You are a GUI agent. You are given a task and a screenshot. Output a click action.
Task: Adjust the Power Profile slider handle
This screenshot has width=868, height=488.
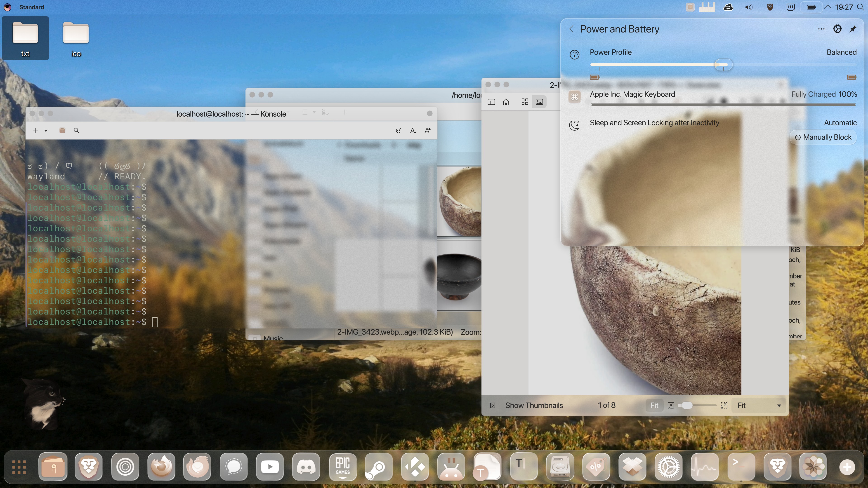pos(723,65)
